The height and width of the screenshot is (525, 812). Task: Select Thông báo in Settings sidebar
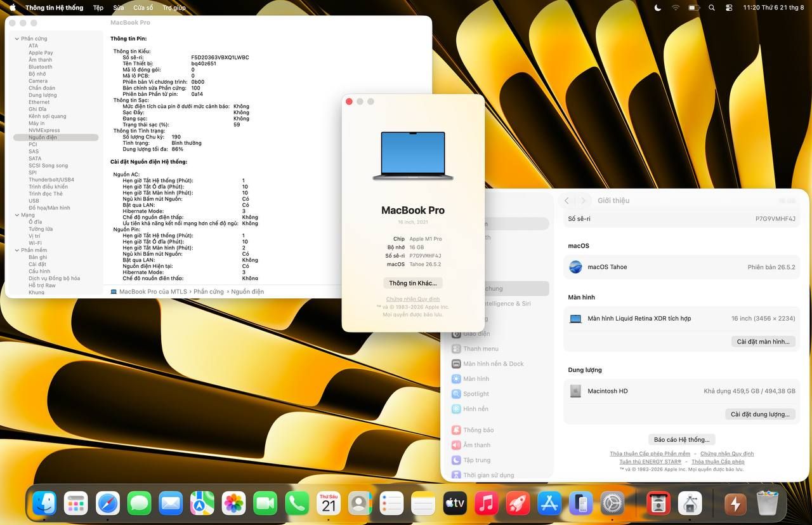click(x=478, y=430)
